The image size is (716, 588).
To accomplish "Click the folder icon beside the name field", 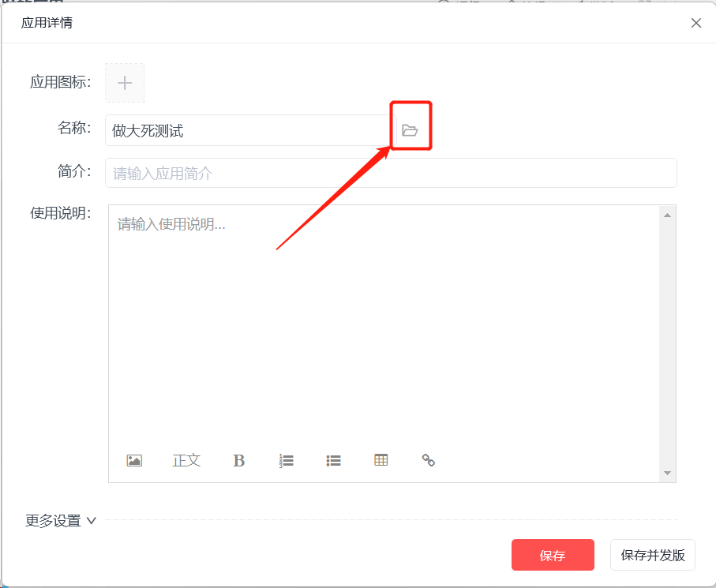I will (x=410, y=130).
